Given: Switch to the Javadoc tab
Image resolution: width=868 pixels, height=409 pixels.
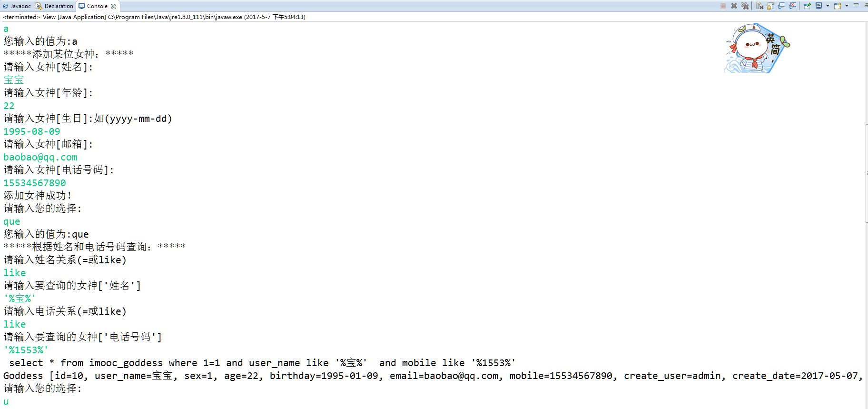Looking at the screenshot, I should pyautogui.click(x=17, y=6).
